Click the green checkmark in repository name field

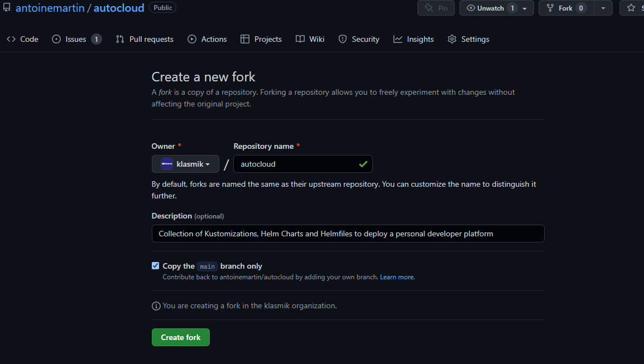(363, 164)
